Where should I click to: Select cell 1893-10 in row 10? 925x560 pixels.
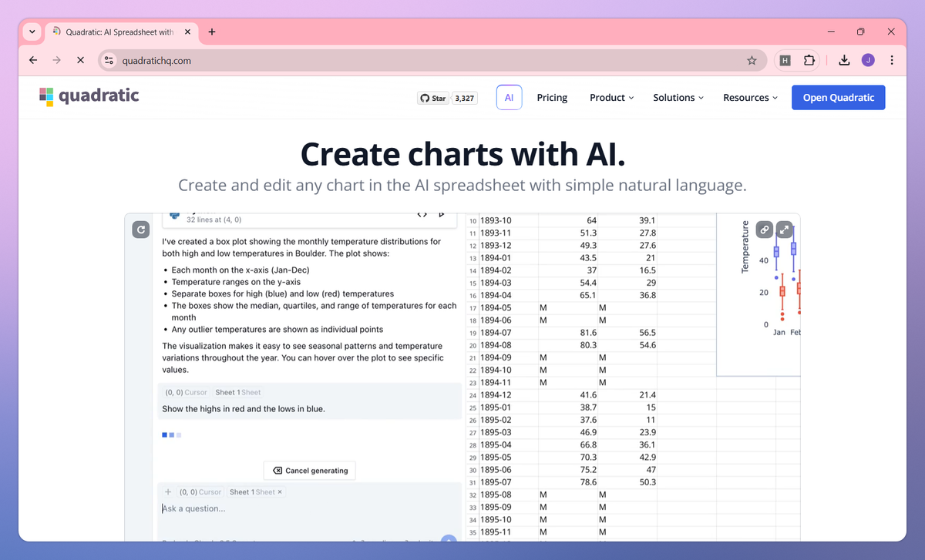click(x=509, y=220)
